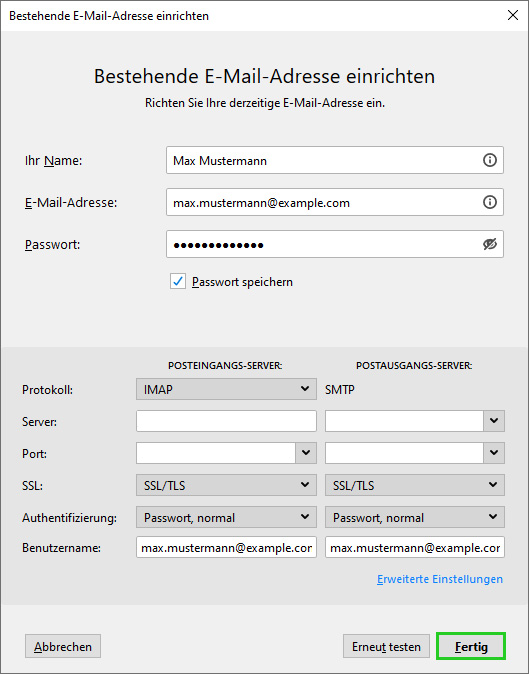Open the Erweiterte Einstellungen link

(440, 579)
